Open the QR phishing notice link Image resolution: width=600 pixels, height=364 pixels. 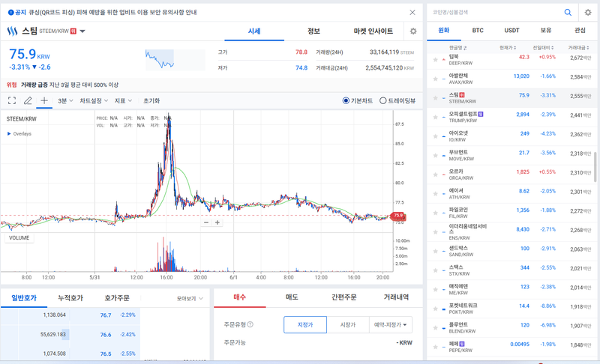[x=112, y=12]
